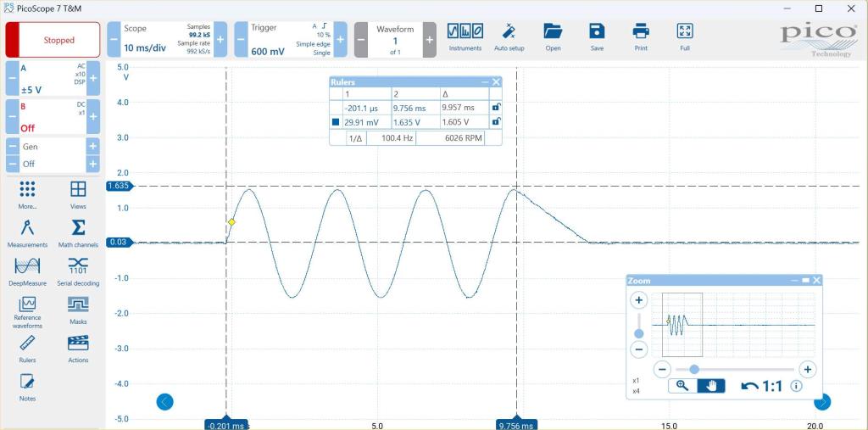
Task: Click the red Stopped capture button
Action: 53,40
